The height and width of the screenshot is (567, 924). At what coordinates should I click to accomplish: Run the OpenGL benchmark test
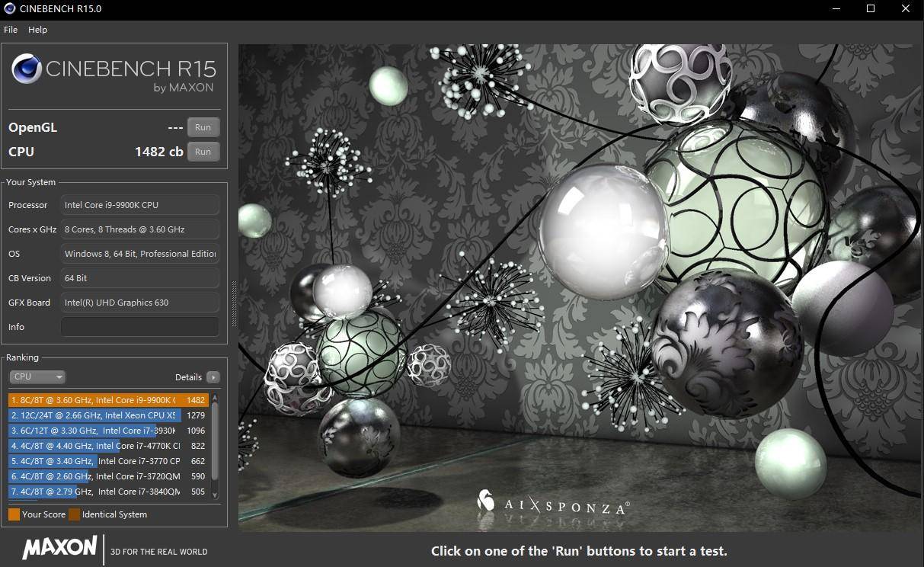[203, 127]
